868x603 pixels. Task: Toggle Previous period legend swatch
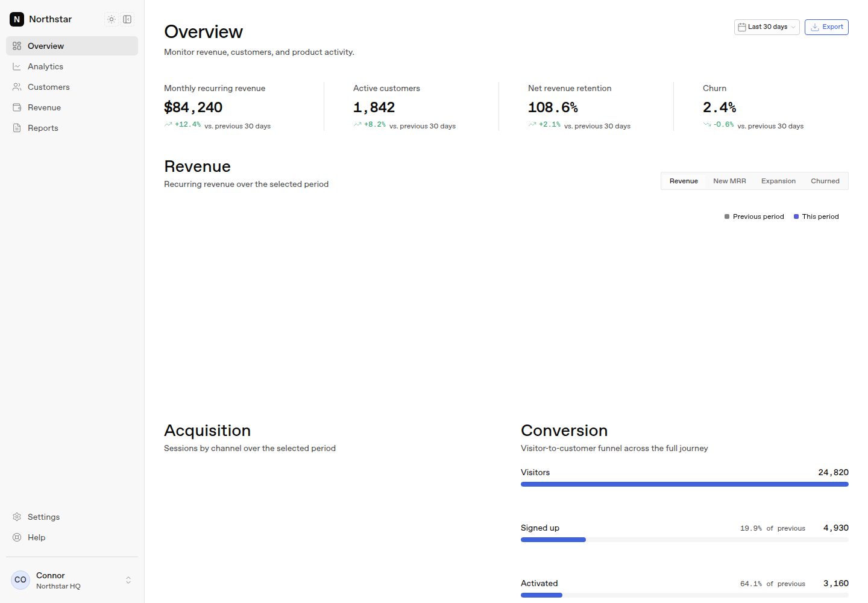(x=727, y=216)
